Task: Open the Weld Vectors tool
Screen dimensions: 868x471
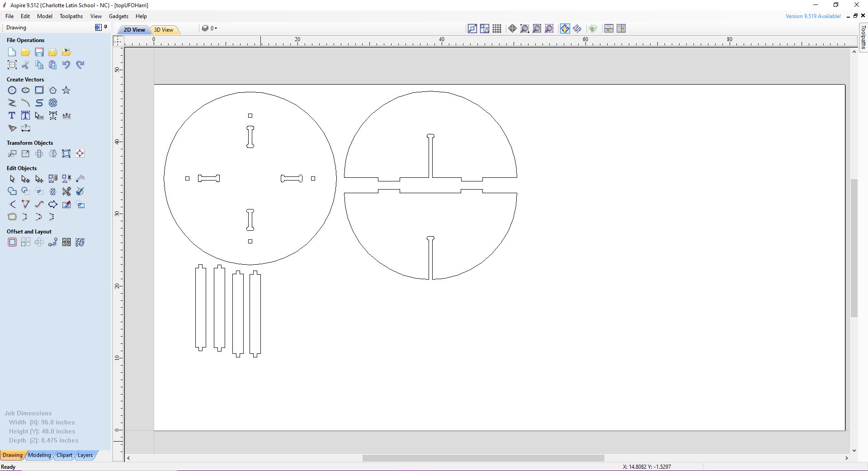Action: tap(12, 191)
